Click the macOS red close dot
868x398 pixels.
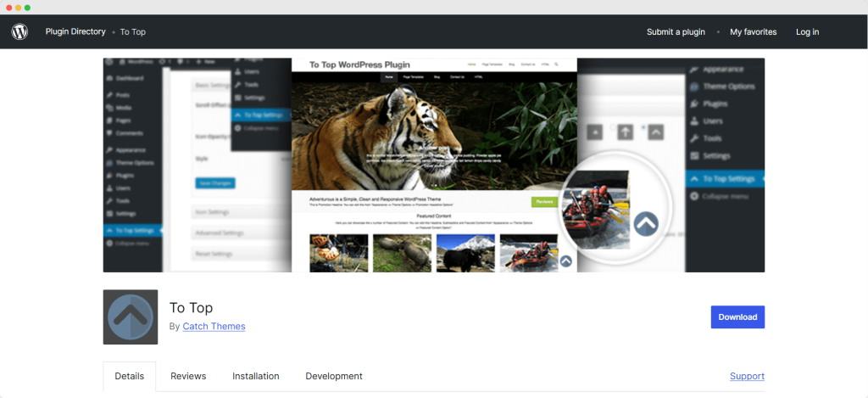(8, 8)
